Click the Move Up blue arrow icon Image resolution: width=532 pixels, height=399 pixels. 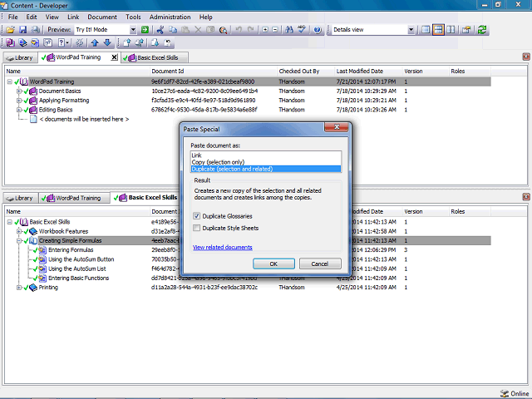95,42
